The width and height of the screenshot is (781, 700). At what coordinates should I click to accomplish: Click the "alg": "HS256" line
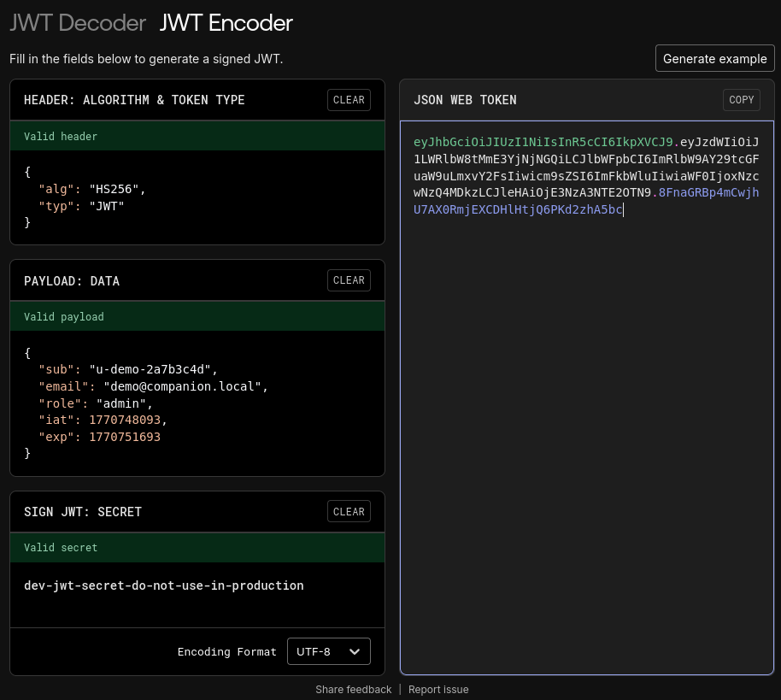point(92,190)
